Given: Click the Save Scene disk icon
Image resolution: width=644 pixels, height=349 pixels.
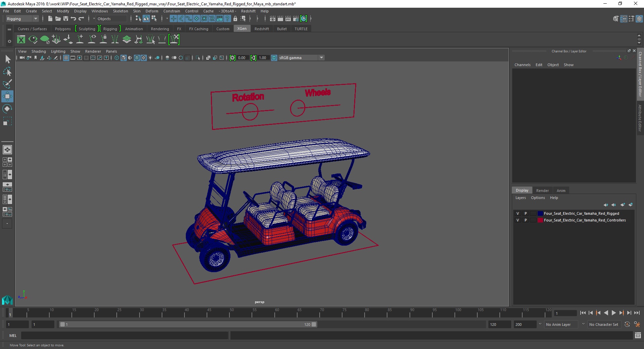Looking at the screenshot, I should pos(66,19).
